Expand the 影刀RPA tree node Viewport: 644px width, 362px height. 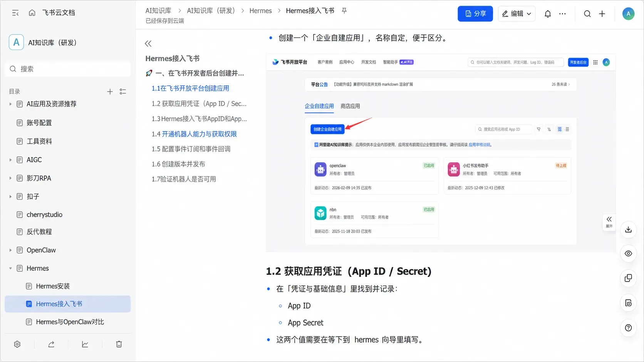click(x=10, y=178)
